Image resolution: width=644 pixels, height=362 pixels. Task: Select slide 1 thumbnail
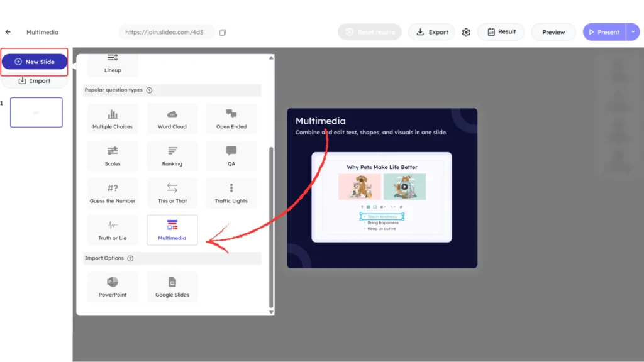[x=36, y=112]
